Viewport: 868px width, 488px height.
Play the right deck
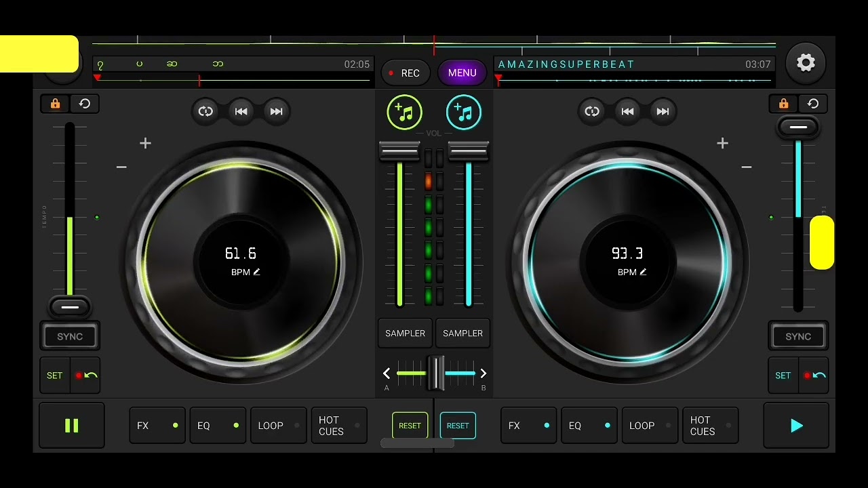(x=796, y=426)
